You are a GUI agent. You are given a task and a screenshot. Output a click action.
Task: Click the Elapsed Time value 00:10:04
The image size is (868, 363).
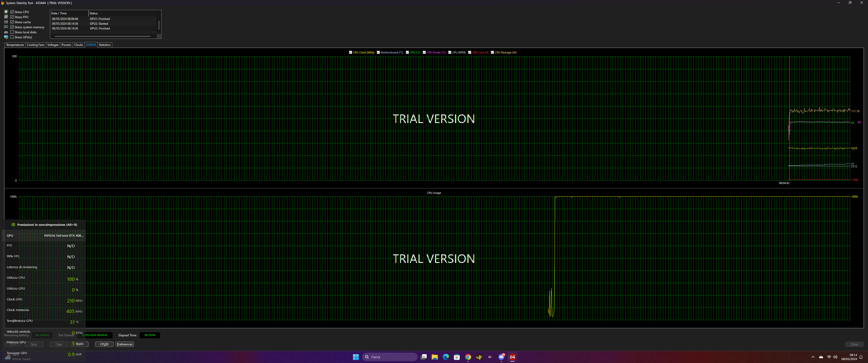pyautogui.click(x=150, y=335)
